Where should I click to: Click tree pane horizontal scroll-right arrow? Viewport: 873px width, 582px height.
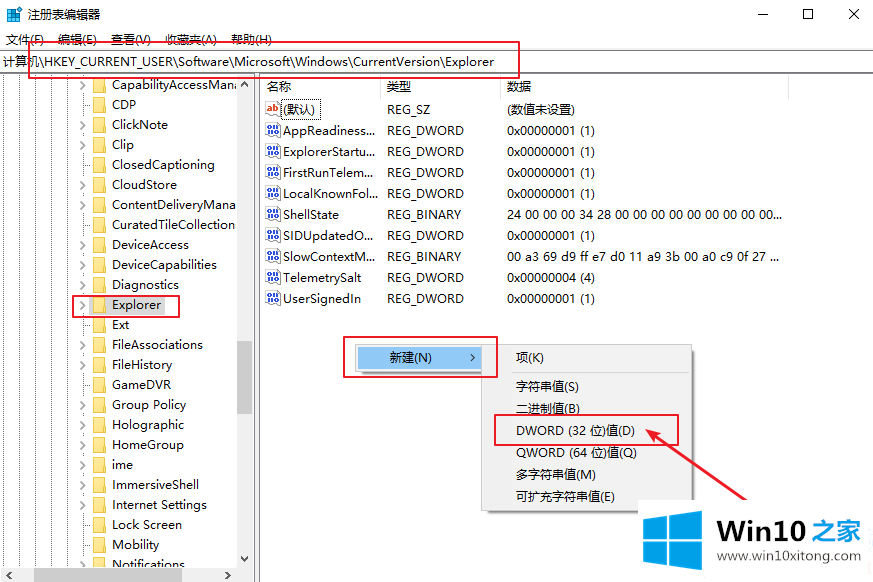click(228, 575)
